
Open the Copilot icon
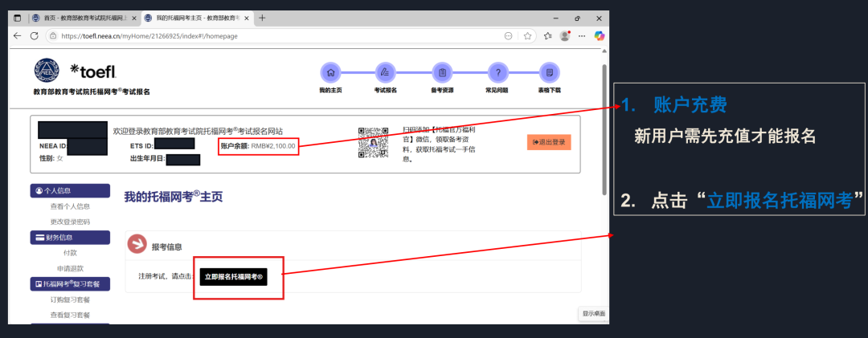coord(599,36)
